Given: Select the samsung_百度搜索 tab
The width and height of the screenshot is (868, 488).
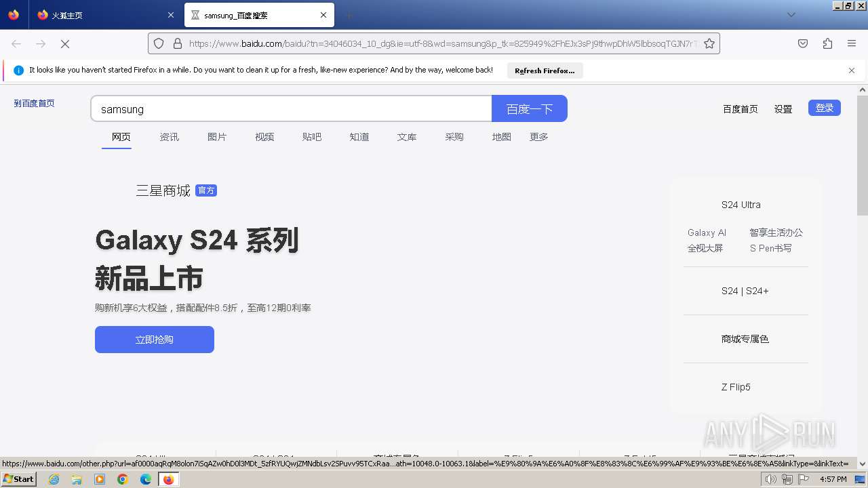Looking at the screenshot, I should coord(259,15).
